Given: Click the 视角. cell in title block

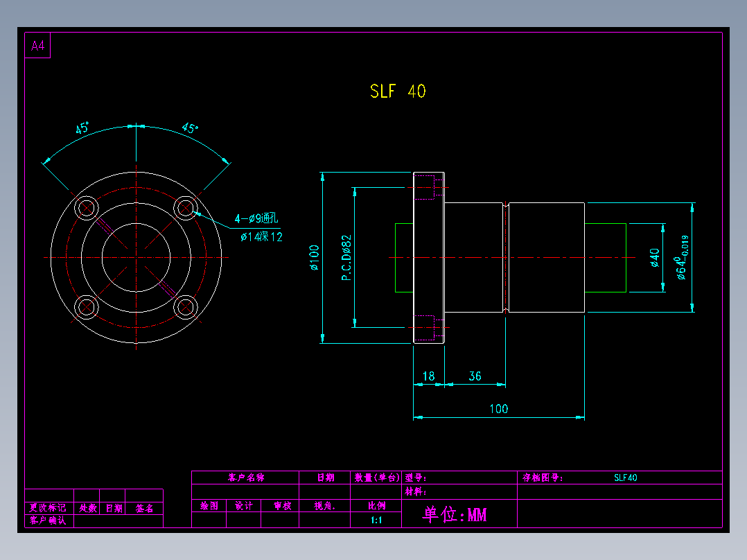Looking at the screenshot, I should coord(325,506).
